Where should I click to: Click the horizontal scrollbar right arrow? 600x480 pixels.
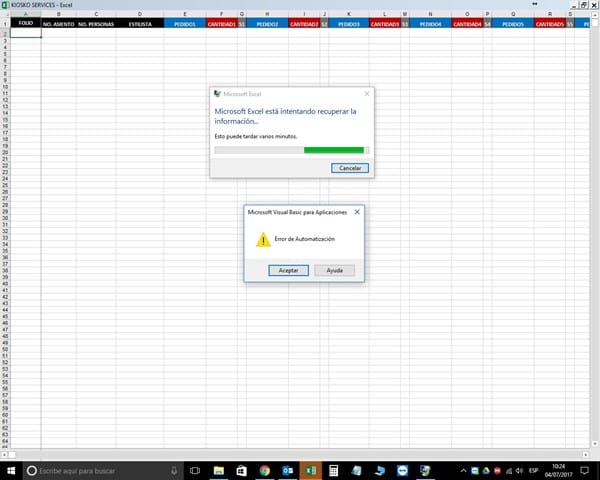pos(586,454)
